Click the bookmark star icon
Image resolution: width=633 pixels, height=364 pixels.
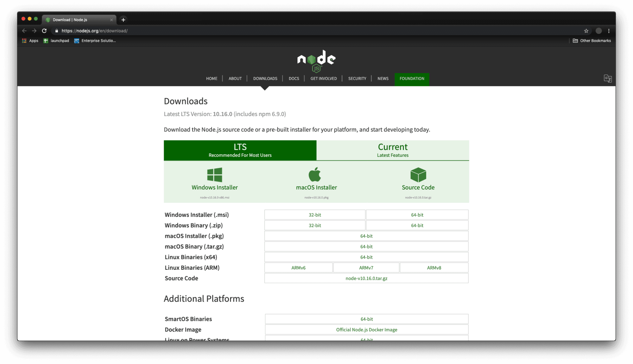586,30
